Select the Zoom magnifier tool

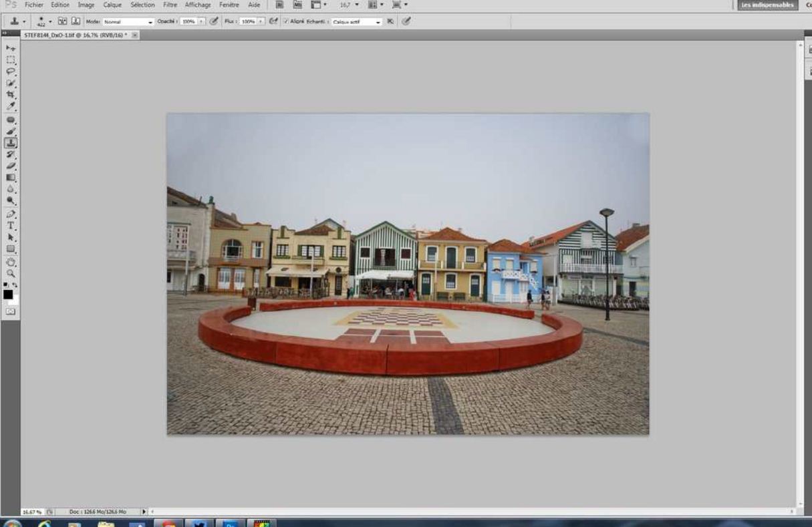10,273
